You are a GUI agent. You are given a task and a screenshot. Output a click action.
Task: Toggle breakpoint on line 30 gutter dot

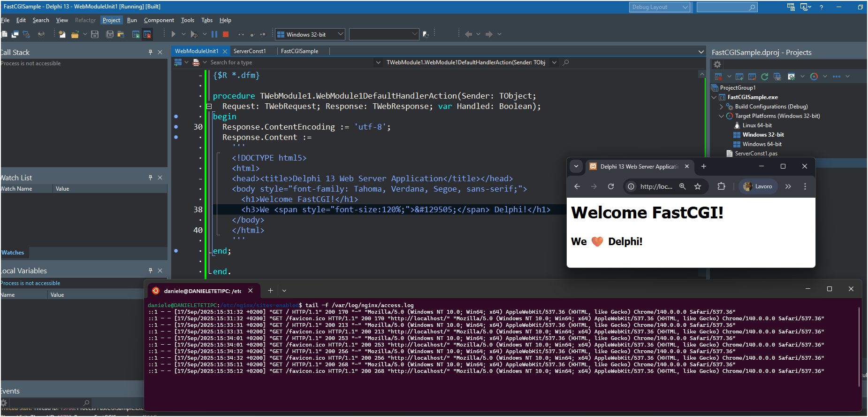point(176,127)
